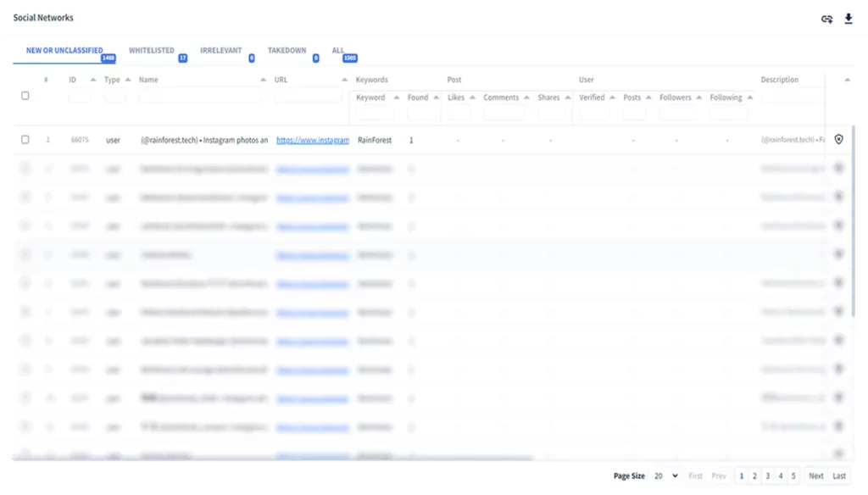Sort by Likes column arrow
This screenshot has width=868, height=495.
[x=472, y=97]
